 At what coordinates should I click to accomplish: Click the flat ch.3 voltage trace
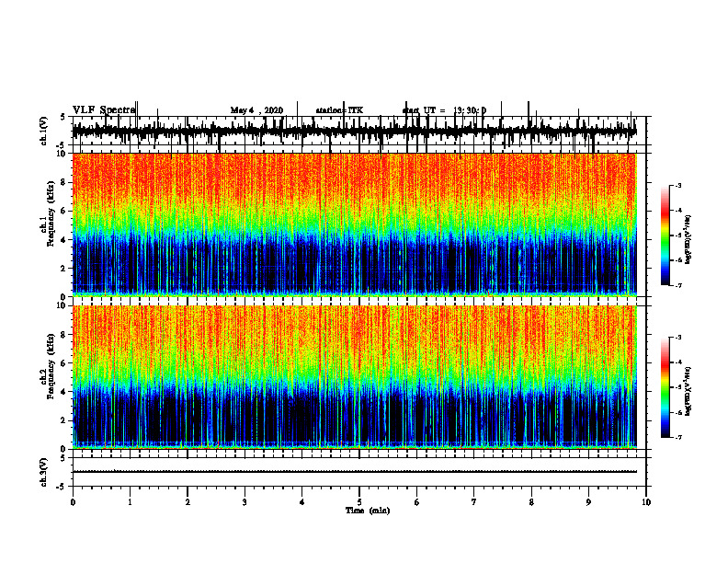pyautogui.click(x=354, y=472)
